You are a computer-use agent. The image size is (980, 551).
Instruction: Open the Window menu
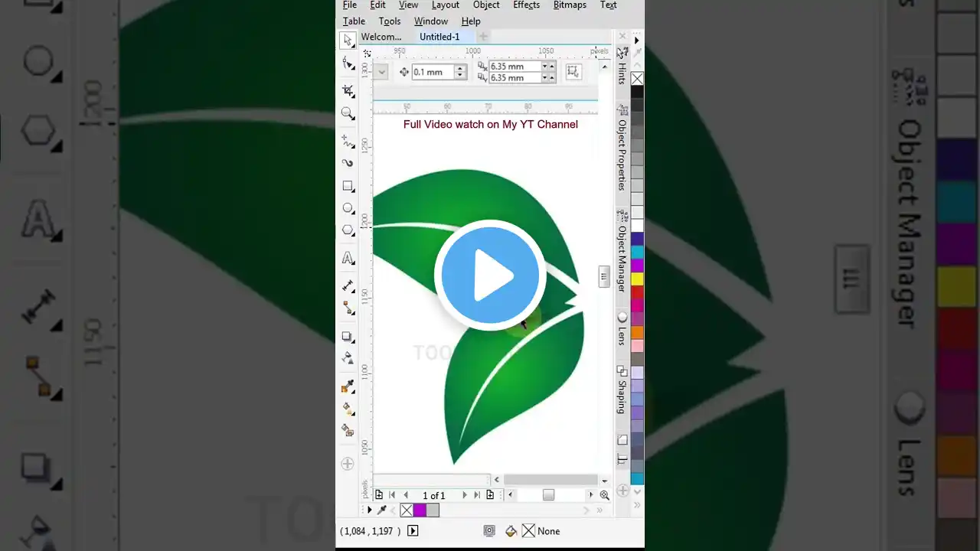pyautogui.click(x=431, y=21)
